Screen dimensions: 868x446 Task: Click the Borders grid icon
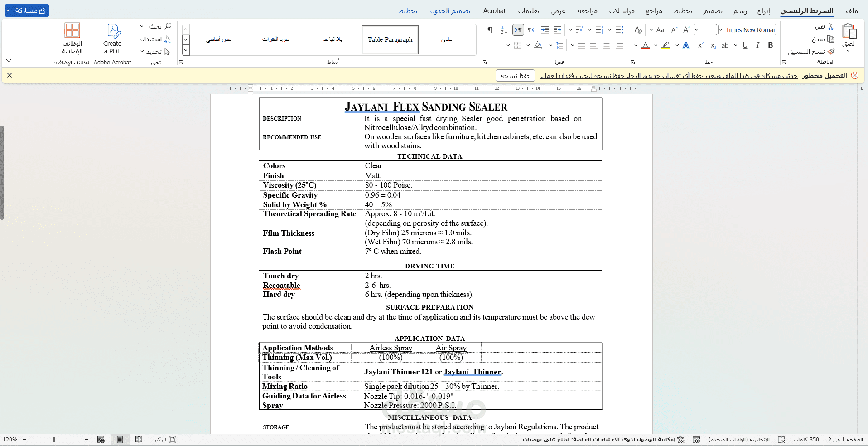pyautogui.click(x=518, y=45)
